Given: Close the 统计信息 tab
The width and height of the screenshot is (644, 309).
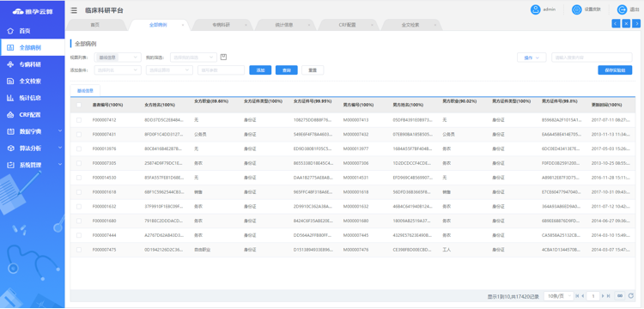Looking at the screenshot, I should click(309, 25).
